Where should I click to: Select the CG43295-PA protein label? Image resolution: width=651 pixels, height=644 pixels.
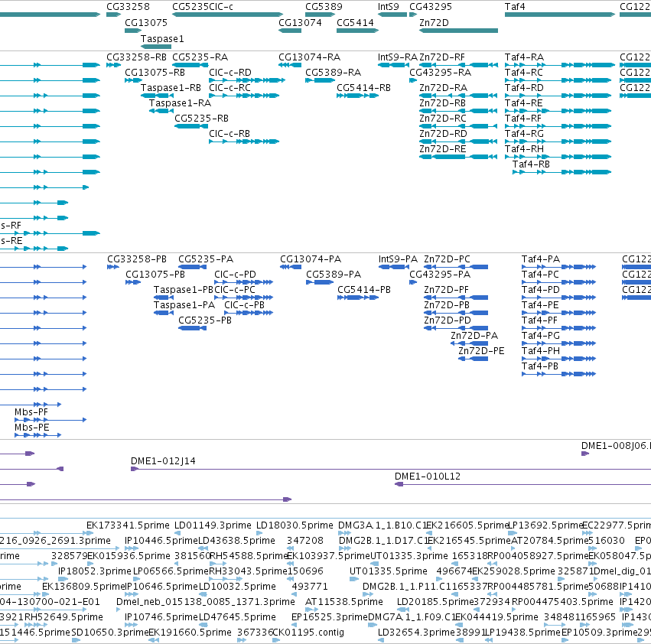[x=440, y=275]
